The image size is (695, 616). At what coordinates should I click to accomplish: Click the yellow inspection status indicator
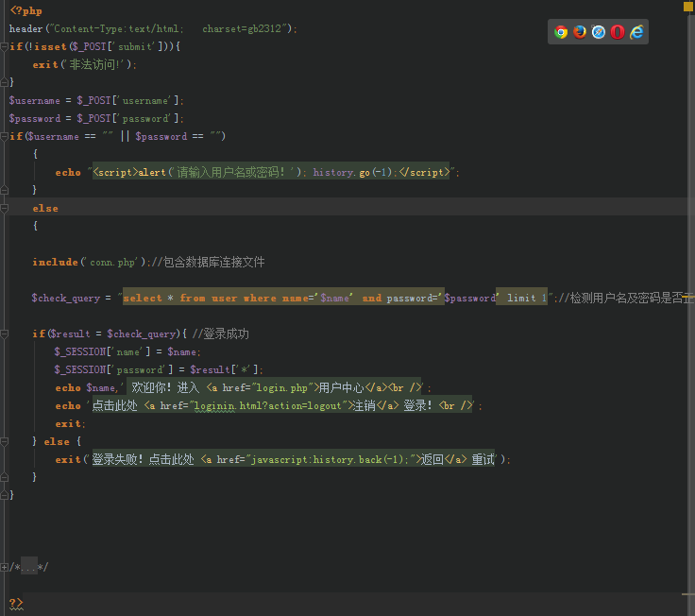[x=687, y=7]
